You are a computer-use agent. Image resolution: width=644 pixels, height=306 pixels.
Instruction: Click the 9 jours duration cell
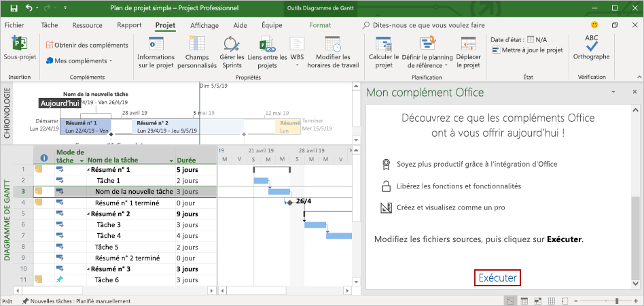[196, 214]
